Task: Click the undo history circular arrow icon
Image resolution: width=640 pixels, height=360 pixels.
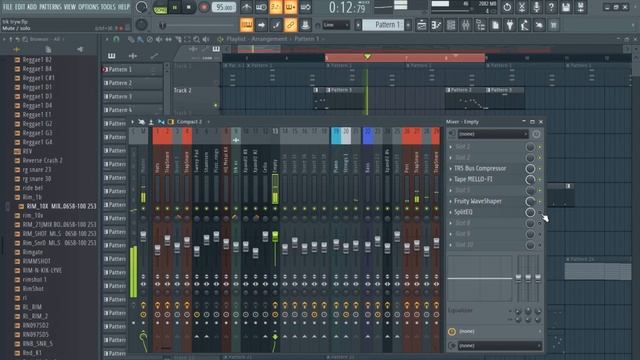Action: click(x=507, y=7)
